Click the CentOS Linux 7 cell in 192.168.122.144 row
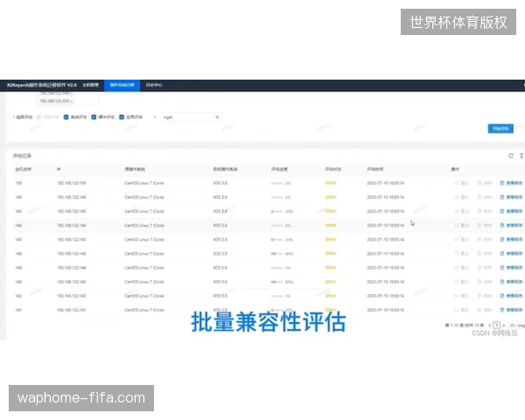The image size is (525, 420). (144, 268)
